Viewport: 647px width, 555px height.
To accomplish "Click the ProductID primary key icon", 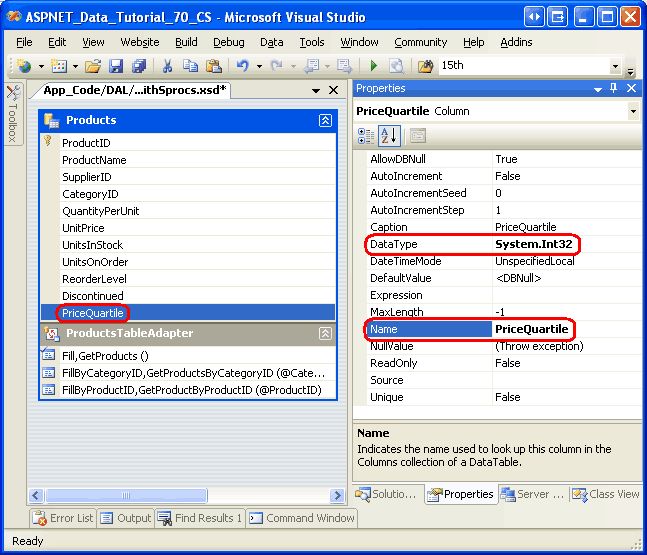I will pos(48,141).
